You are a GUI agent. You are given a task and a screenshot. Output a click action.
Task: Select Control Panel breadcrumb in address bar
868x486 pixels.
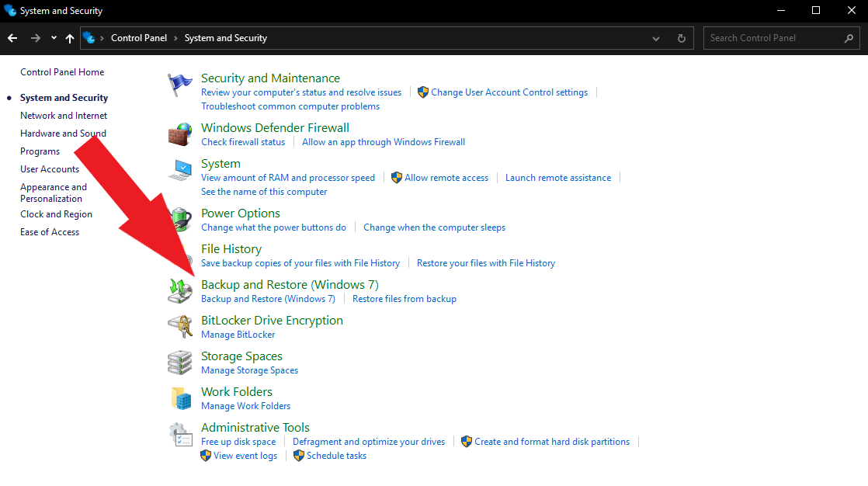click(x=139, y=38)
